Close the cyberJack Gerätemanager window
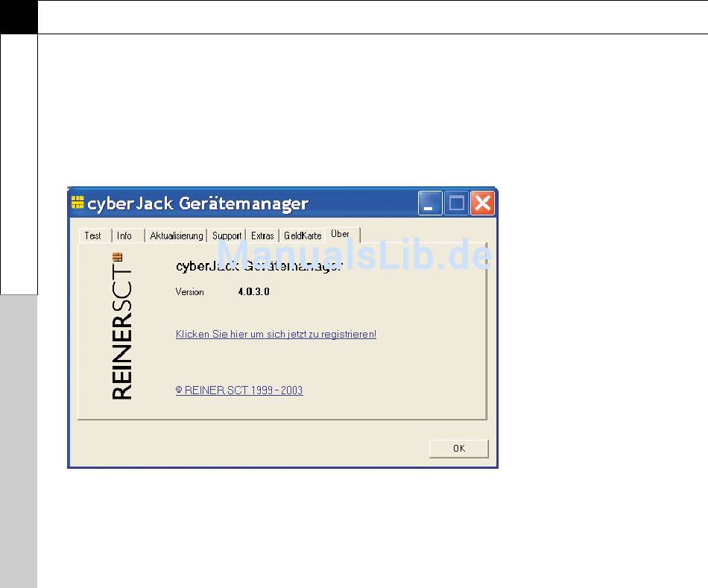Image resolution: width=708 pixels, height=588 pixels. (482, 203)
